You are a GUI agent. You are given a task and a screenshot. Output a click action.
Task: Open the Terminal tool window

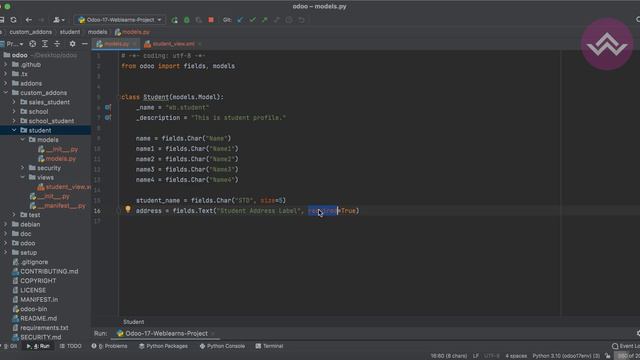tap(269, 346)
